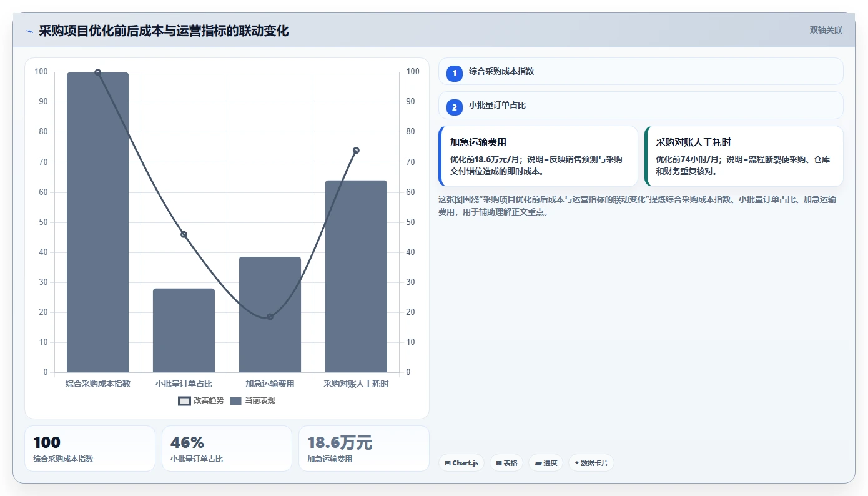Click the summary paragraph starting with 这张图围绕

[638, 206]
